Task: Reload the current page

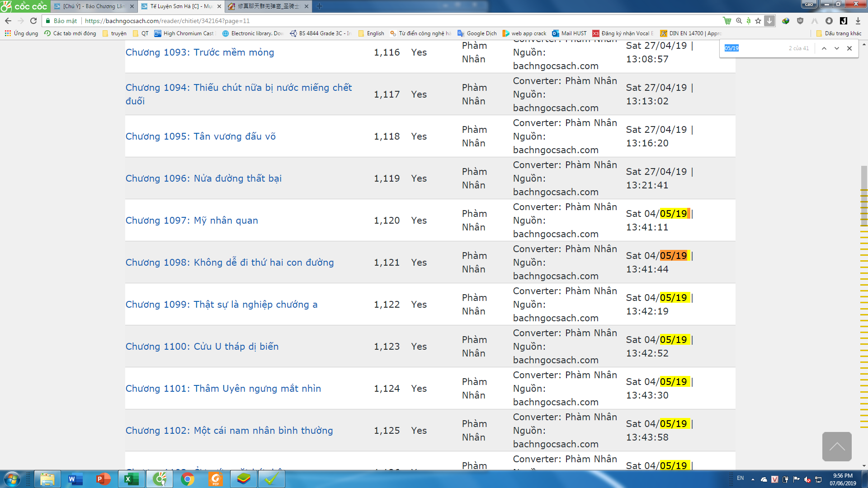Action: [33, 21]
